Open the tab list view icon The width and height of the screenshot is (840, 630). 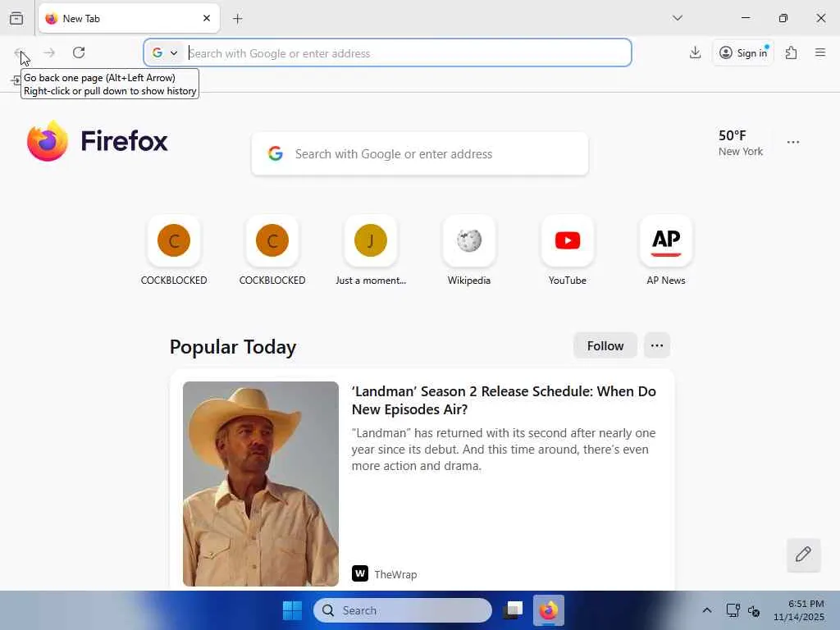pyautogui.click(x=16, y=18)
